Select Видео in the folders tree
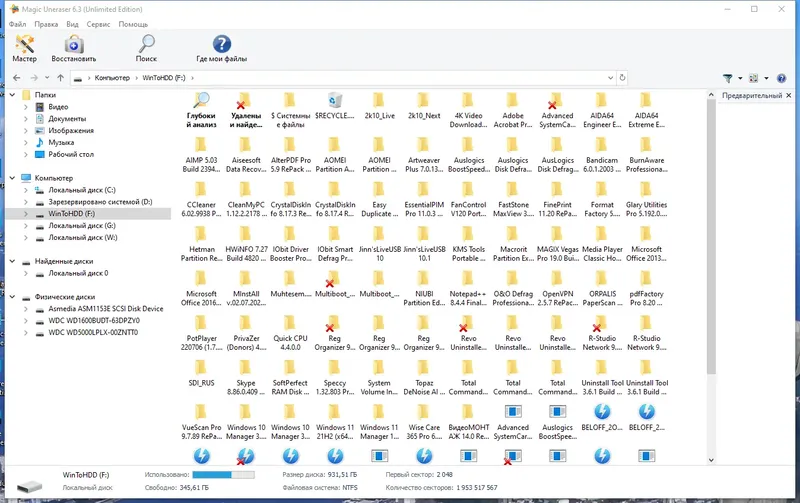The width and height of the screenshot is (800, 503). click(58, 107)
